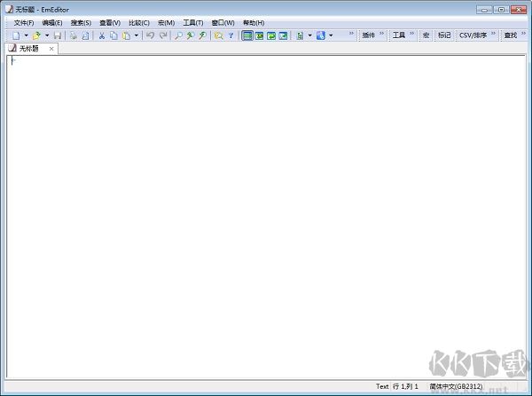Image resolution: width=532 pixels, height=396 pixels.
Task: Expand the 插件 toolbar overflow chevron
Action: [x=381, y=34]
